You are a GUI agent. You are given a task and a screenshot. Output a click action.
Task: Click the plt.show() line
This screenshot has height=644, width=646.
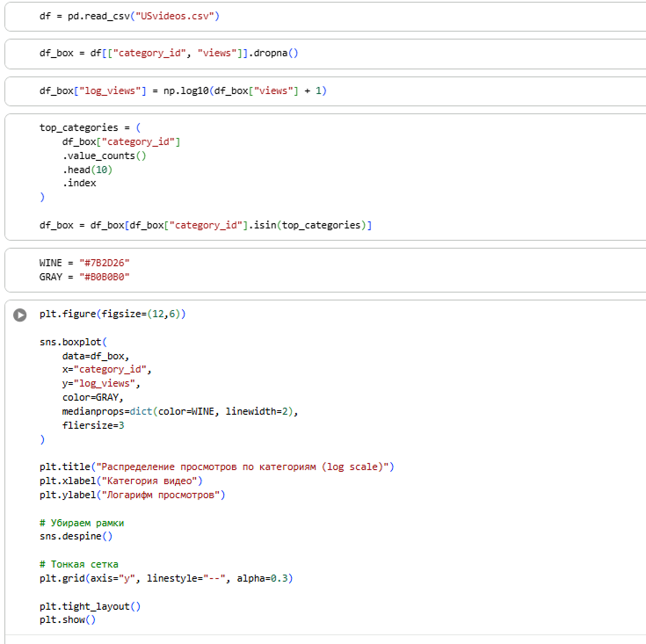pyautogui.click(x=67, y=620)
